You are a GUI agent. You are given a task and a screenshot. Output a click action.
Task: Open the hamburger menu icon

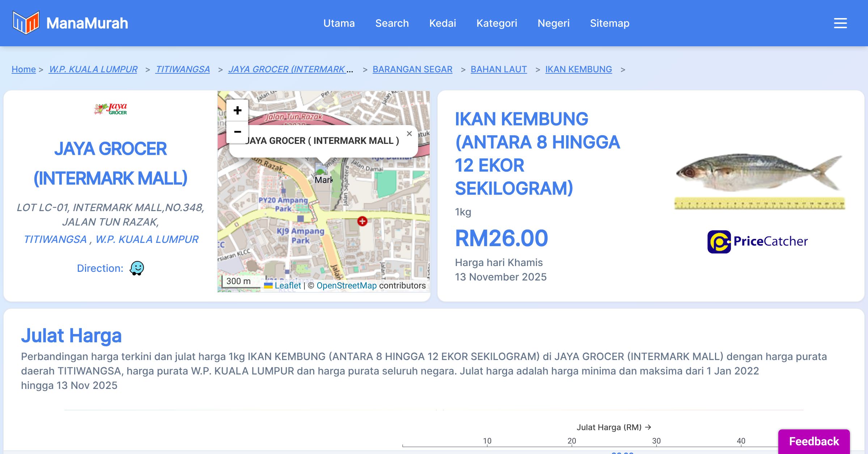pyautogui.click(x=840, y=23)
